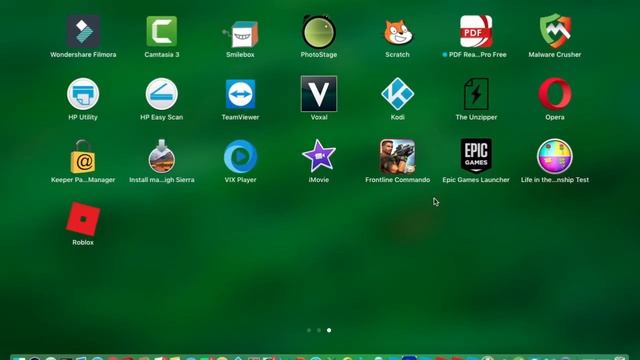
Task: Open Life in the...nship Test app
Action: (555, 156)
